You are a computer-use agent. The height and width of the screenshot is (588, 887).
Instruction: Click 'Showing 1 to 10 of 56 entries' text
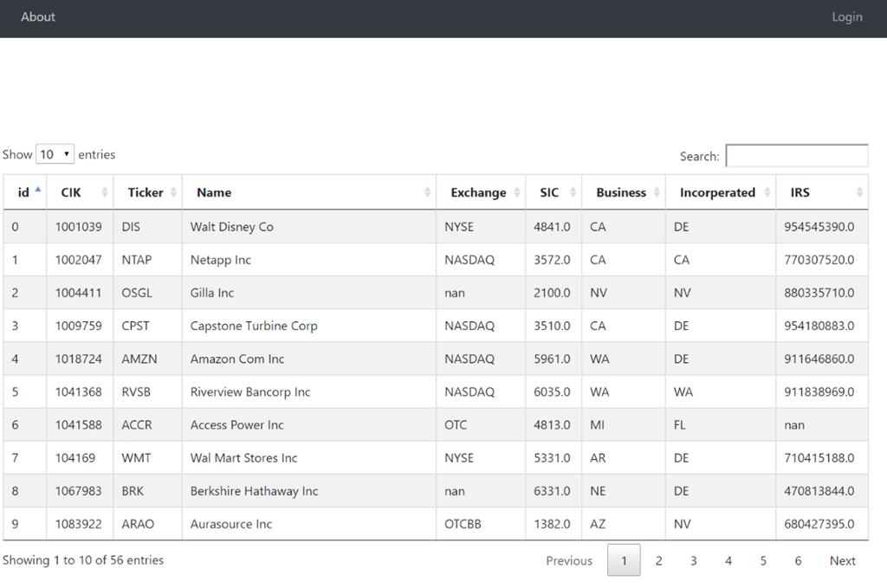tap(83, 560)
